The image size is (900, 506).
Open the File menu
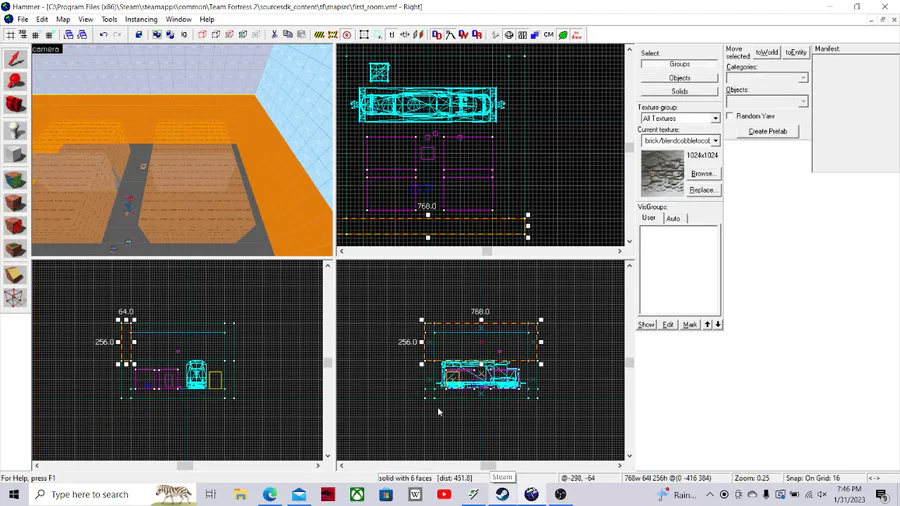tap(23, 19)
